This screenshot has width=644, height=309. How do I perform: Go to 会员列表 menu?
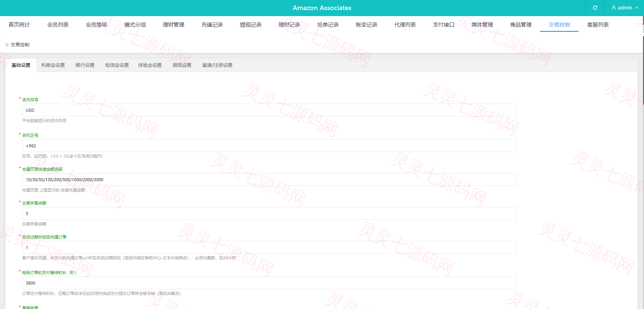click(58, 24)
